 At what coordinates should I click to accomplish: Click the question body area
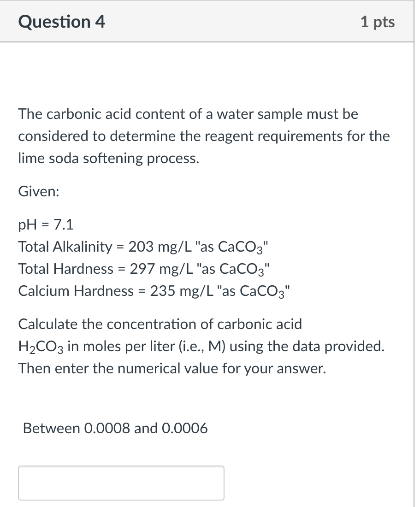click(x=203, y=277)
